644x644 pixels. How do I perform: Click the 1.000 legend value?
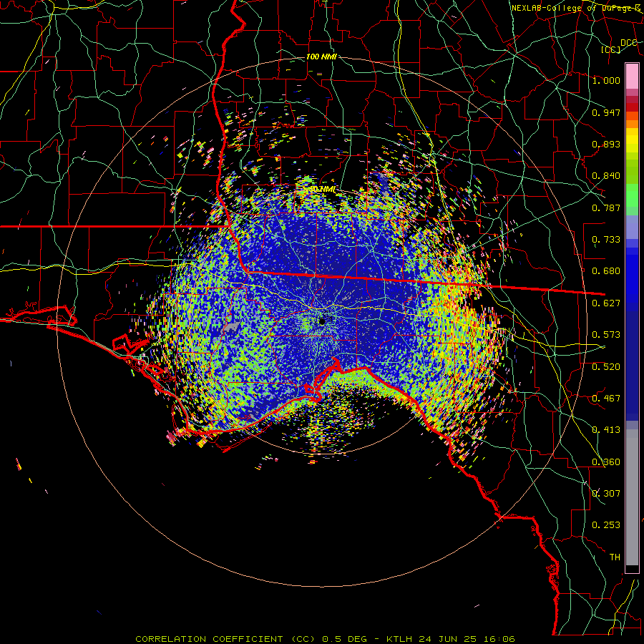coord(606,80)
